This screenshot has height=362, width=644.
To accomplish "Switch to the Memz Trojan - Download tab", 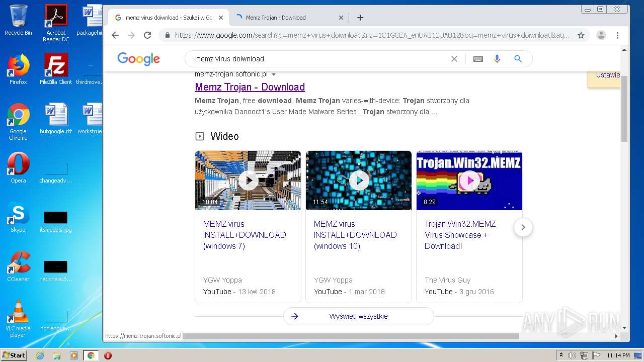I will [289, 18].
